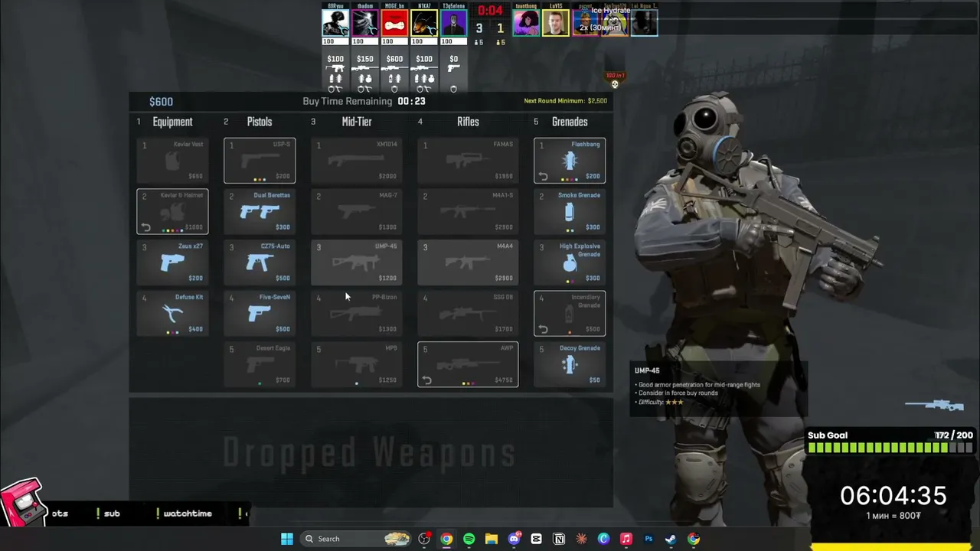Image resolution: width=980 pixels, height=551 pixels.
Task: Undo the Flashbang purchase
Action: coord(543,176)
